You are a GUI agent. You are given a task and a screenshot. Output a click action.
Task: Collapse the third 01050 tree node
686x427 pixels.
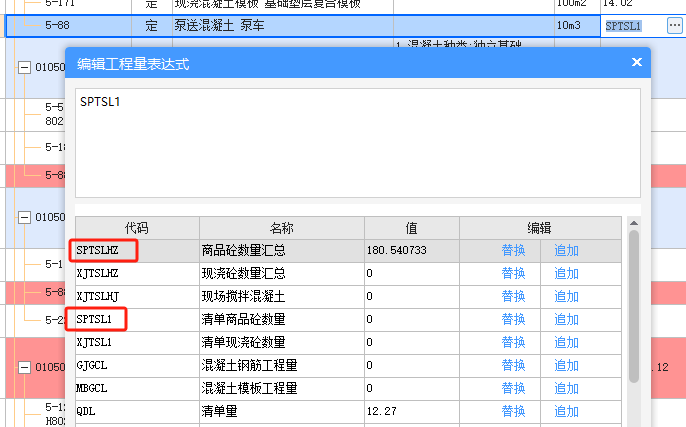[24, 367]
